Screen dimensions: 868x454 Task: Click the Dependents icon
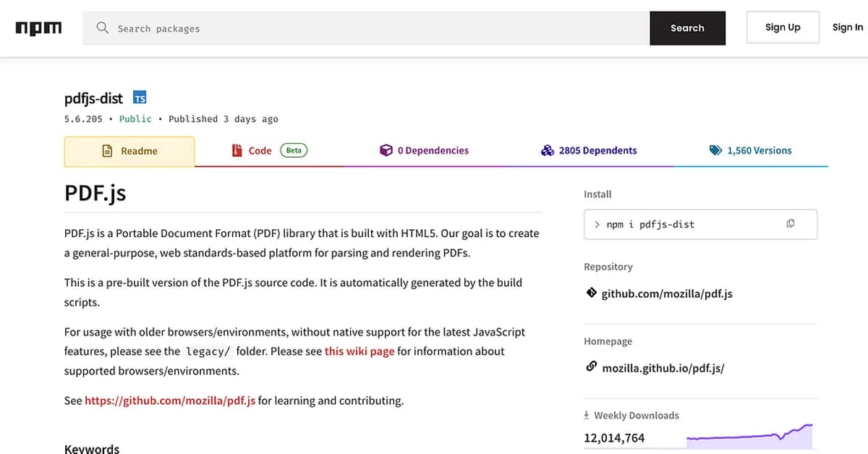[x=548, y=150]
